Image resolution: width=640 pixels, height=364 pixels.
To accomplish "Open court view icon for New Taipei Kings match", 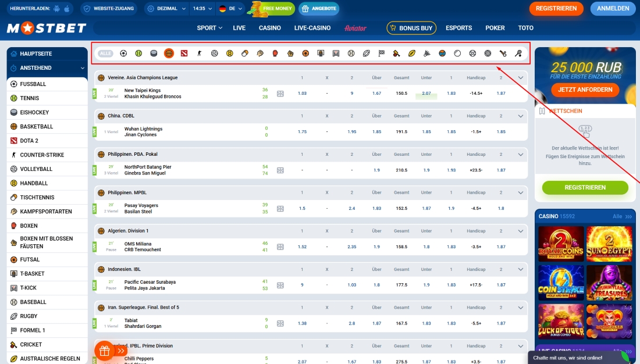I will pos(280,94).
